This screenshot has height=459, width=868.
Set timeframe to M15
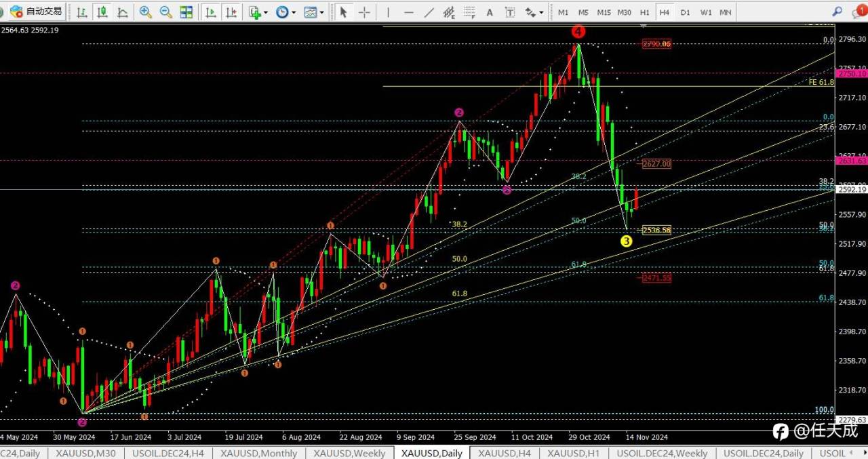click(604, 12)
